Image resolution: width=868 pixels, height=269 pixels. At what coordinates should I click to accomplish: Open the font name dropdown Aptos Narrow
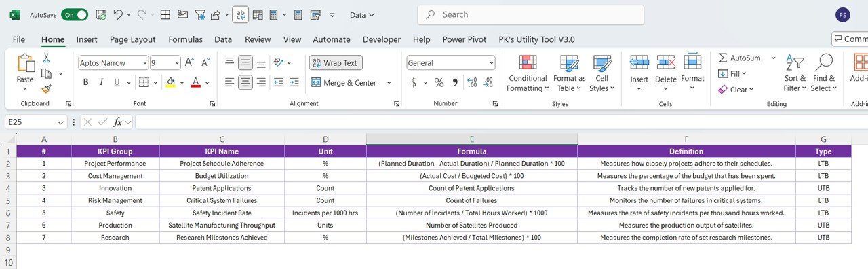144,62
